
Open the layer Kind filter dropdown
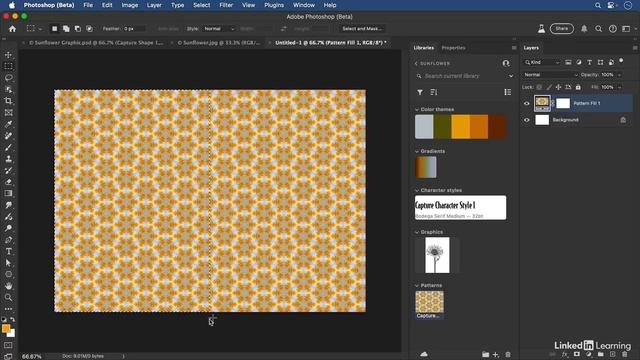pyautogui.click(x=542, y=62)
